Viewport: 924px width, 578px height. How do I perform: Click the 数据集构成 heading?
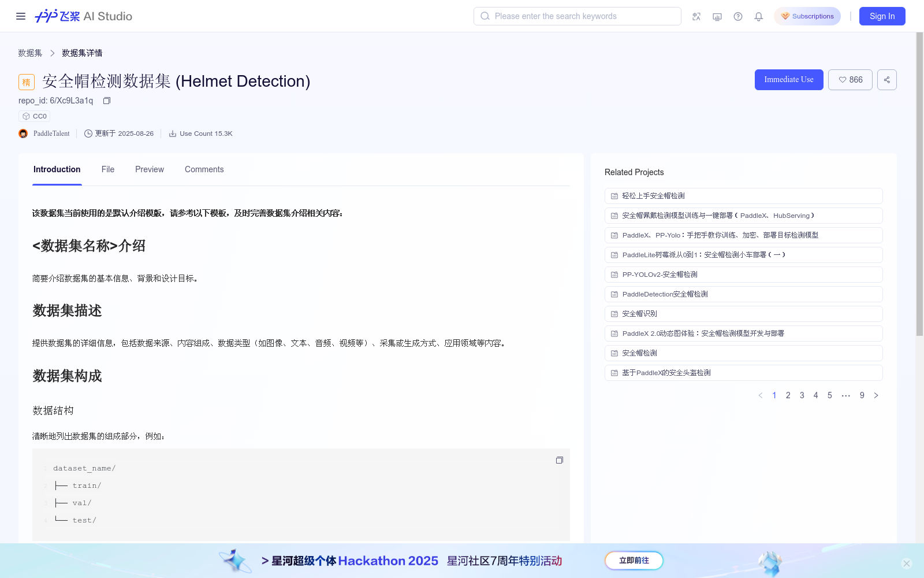point(67,376)
